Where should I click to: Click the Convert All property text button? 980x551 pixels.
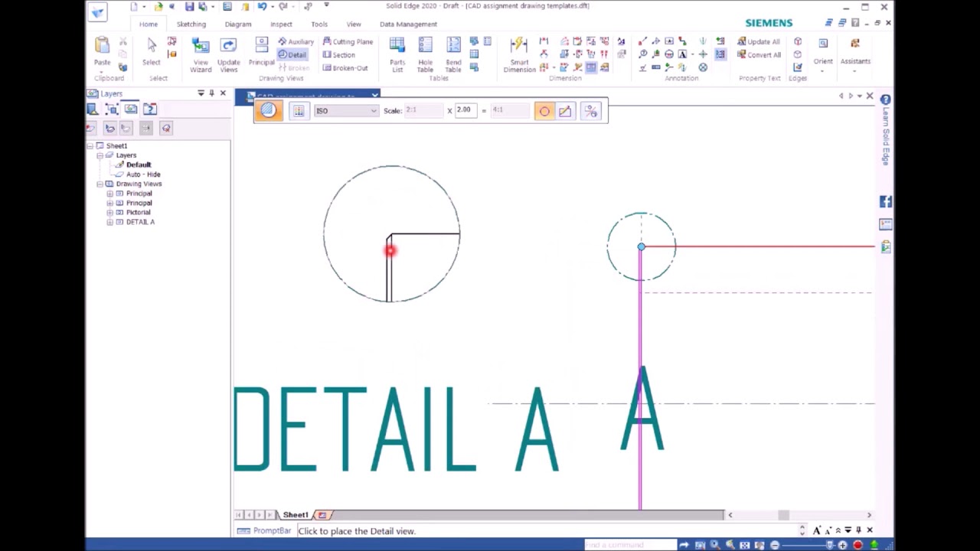coord(759,54)
